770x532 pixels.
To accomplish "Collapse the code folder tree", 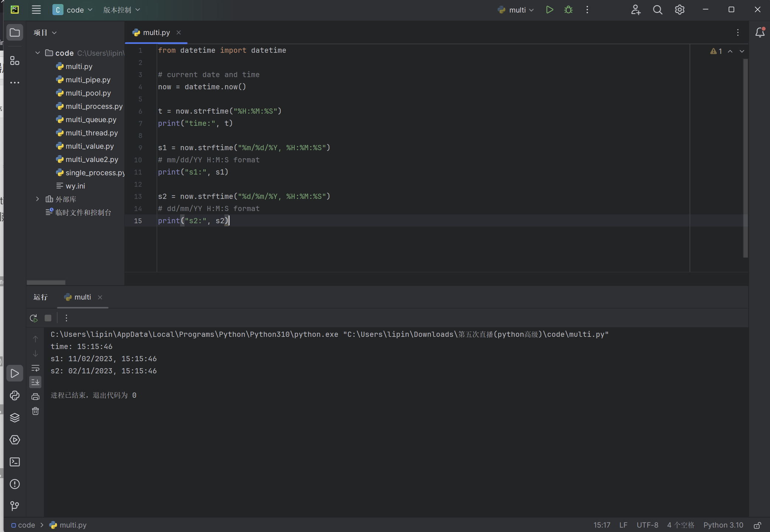I will 37,53.
